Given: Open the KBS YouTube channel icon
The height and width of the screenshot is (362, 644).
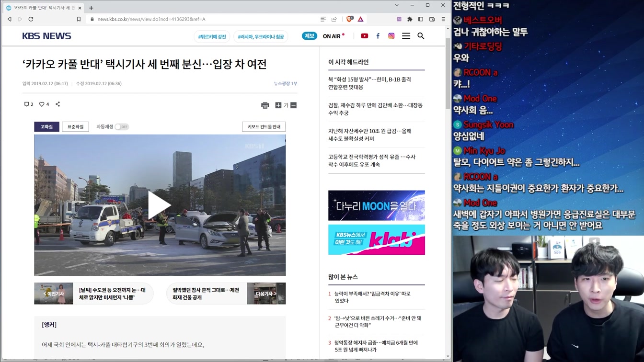Looking at the screenshot, I should 365,36.
